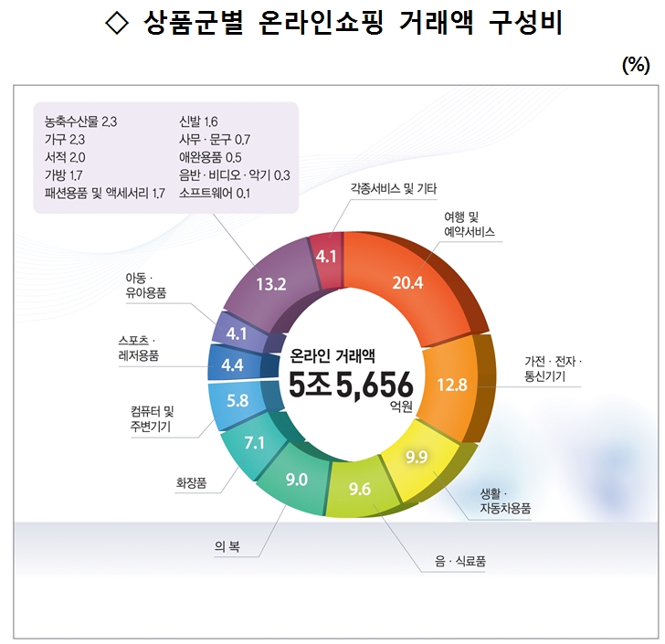Click the 각종서비스 및 기타 label
Image resolution: width=665 pixels, height=644 pixels.
(393, 189)
